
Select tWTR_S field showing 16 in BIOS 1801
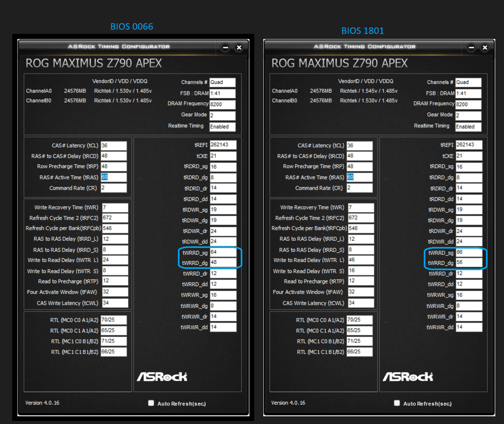361,271
